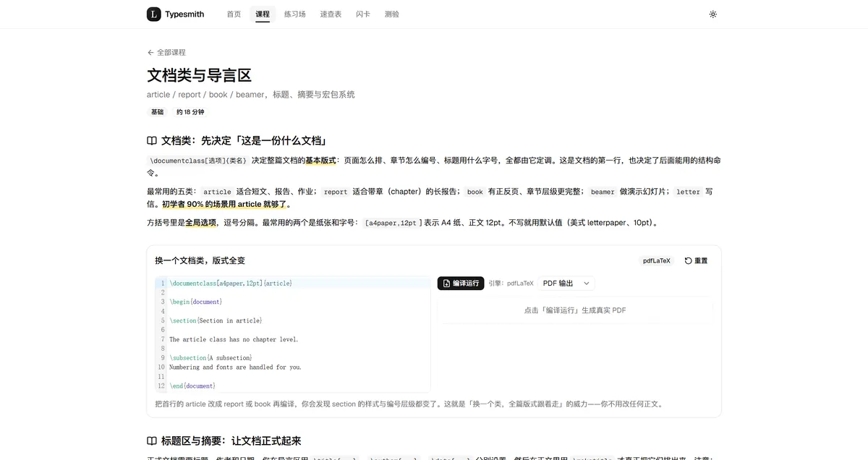
Task: Click the highlighted 基本版式 text
Action: point(320,161)
